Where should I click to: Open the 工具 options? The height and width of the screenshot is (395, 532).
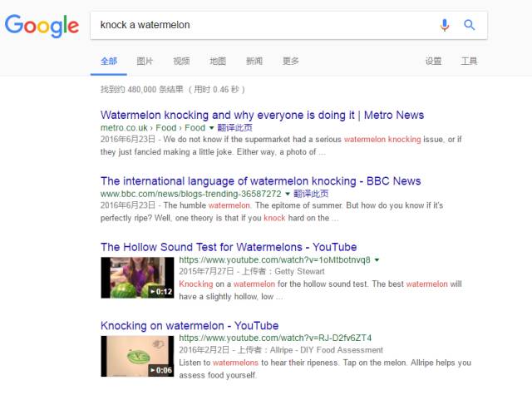[x=469, y=61]
